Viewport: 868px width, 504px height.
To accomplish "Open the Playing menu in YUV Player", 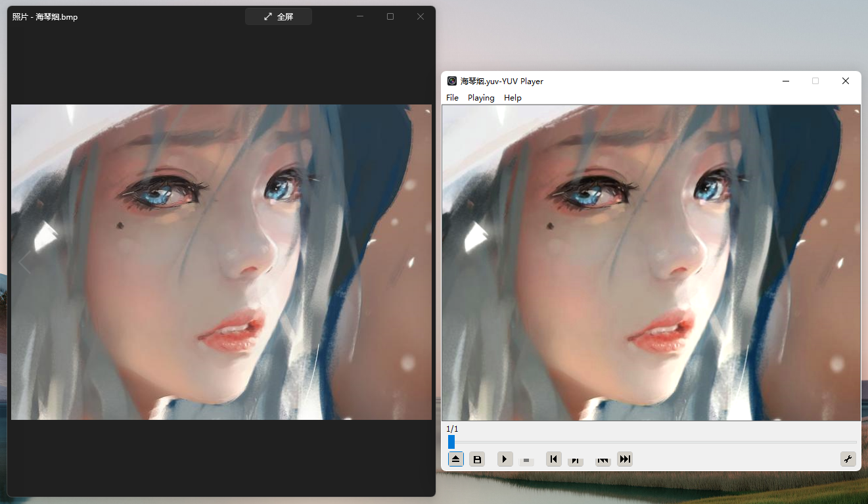I will click(481, 97).
